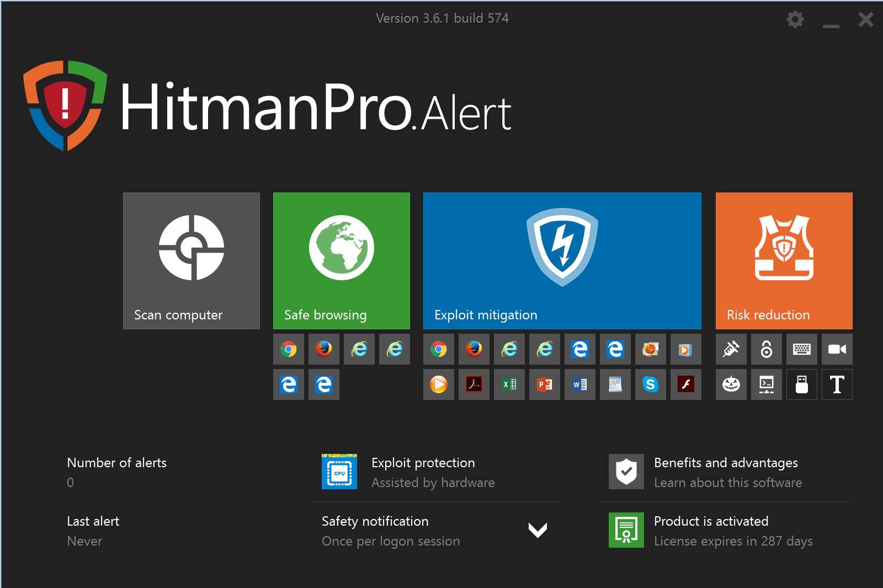Click 'Once per logon session' value
This screenshot has height=588, width=883.
[391, 541]
